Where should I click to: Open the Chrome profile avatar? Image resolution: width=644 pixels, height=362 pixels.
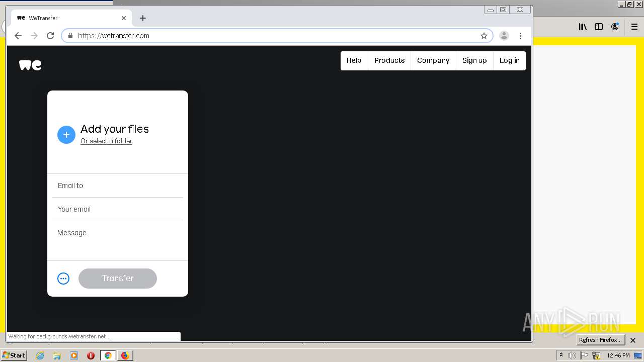(504, 36)
